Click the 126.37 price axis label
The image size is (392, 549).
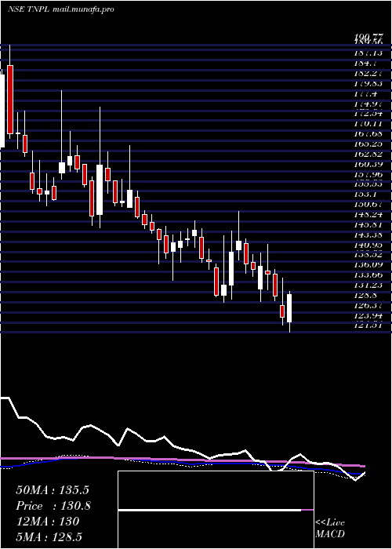(368, 306)
